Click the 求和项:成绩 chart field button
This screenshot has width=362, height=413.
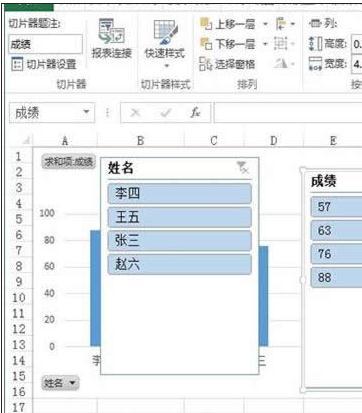click(68, 162)
